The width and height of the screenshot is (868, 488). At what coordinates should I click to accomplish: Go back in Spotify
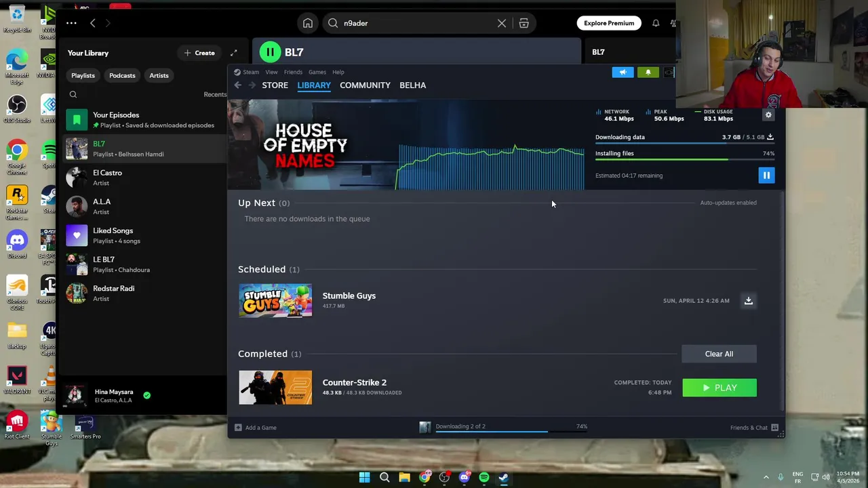tap(93, 23)
